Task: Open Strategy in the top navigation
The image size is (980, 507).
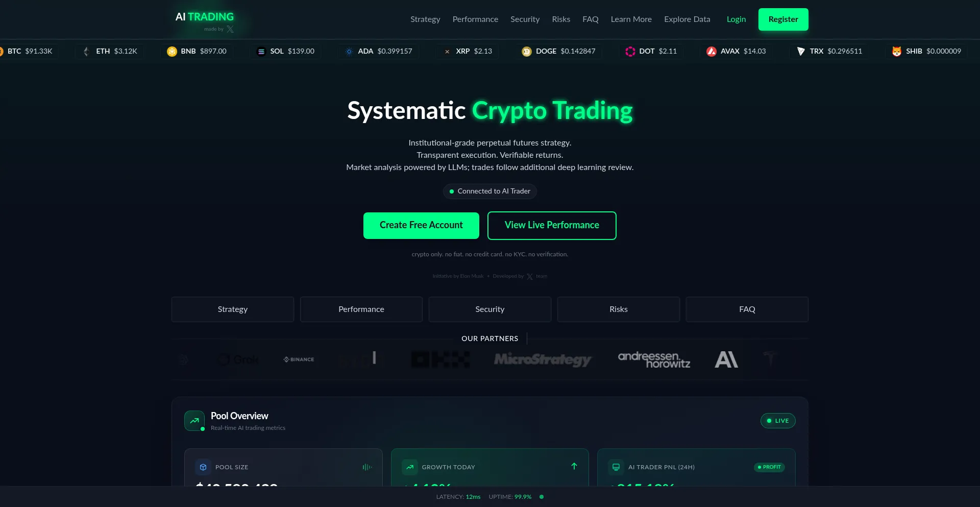Action: (425, 19)
